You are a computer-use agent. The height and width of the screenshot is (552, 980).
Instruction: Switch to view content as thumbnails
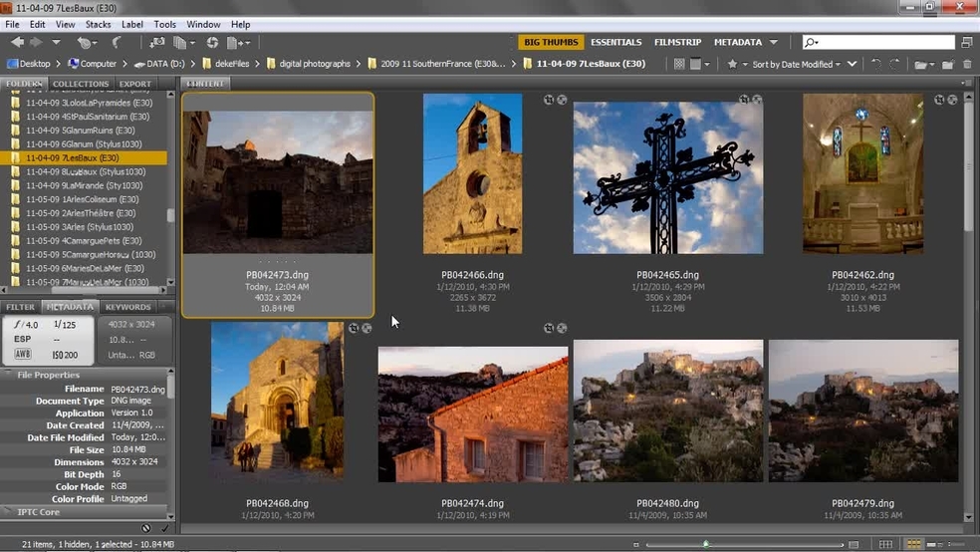[913, 544]
